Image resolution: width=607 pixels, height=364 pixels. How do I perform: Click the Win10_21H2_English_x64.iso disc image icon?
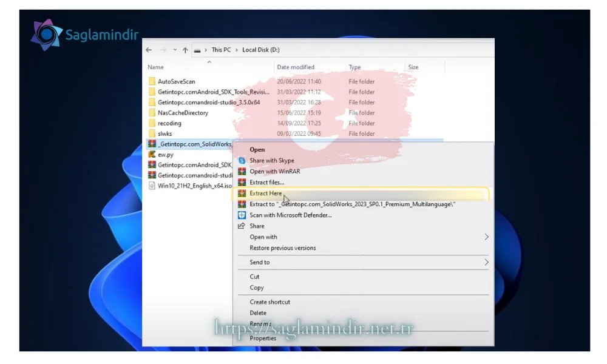(152, 186)
